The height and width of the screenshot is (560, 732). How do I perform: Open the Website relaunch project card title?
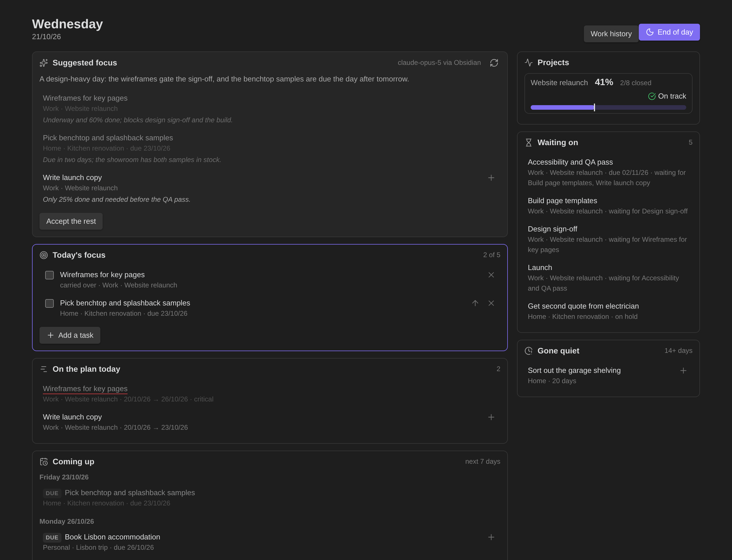coord(559,83)
